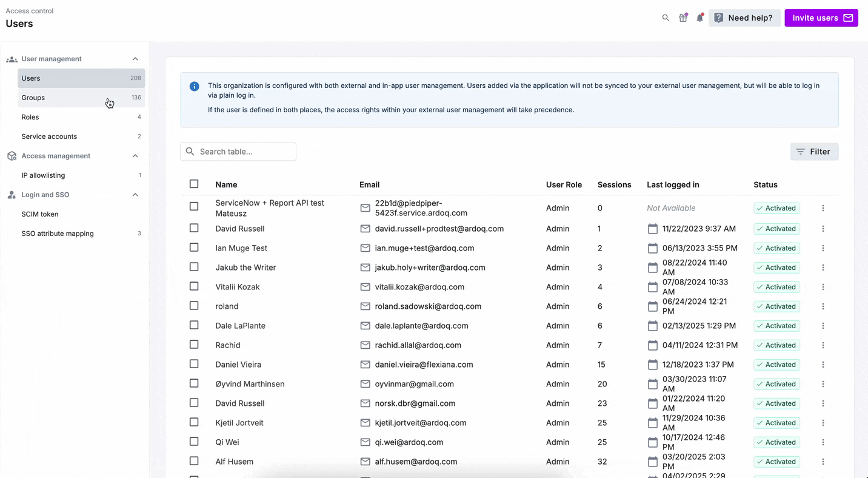The image size is (868, 478).
Task: Click the Login and SSO icon in sidebar
Action: click(x=10, y=195)
